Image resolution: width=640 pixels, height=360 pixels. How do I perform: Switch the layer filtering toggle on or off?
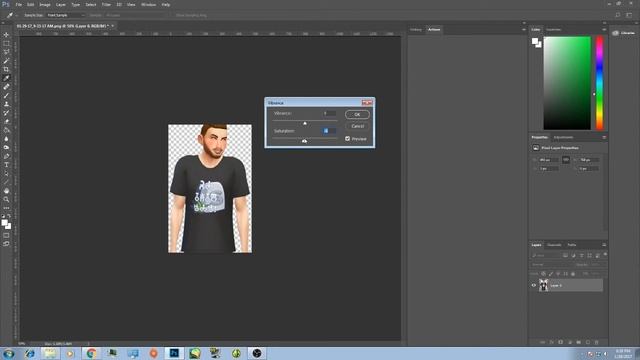pyautogui.click(x=605, y=254)
